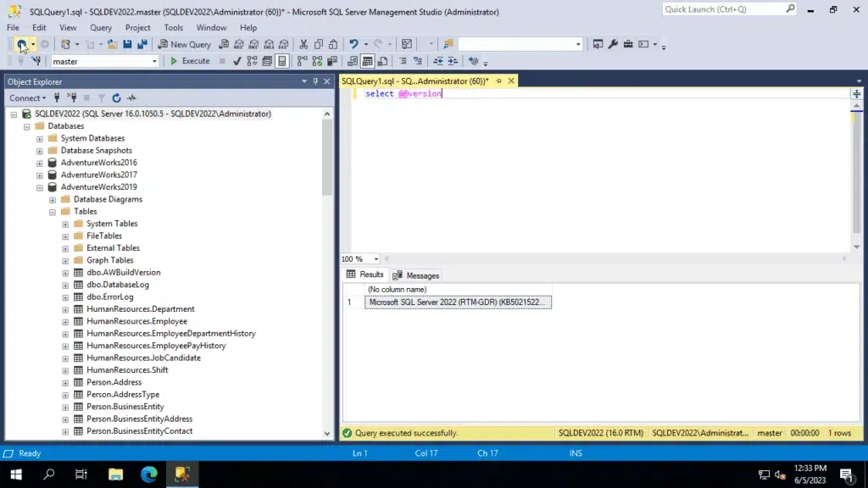Toggle Include Live Query Statistics
Screen dimensions: 868x488
[x=317, y=61]
